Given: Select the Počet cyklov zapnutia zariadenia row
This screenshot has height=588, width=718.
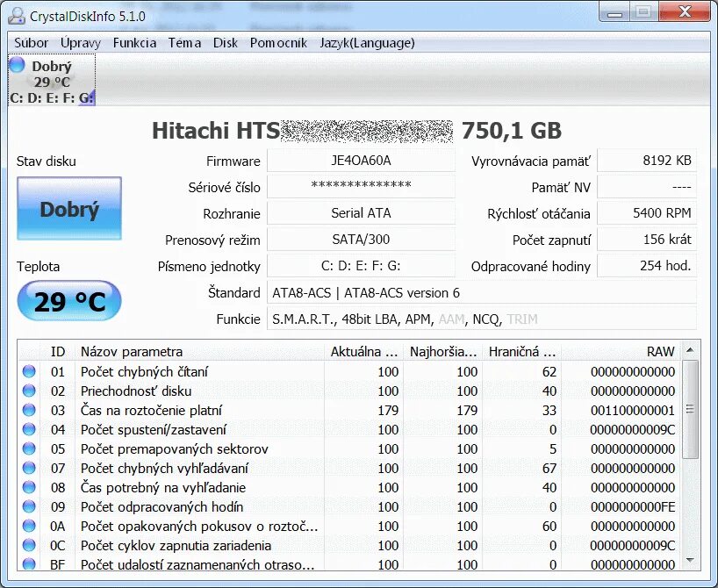Looking at the screenshot, I should (x=349, y=545).
